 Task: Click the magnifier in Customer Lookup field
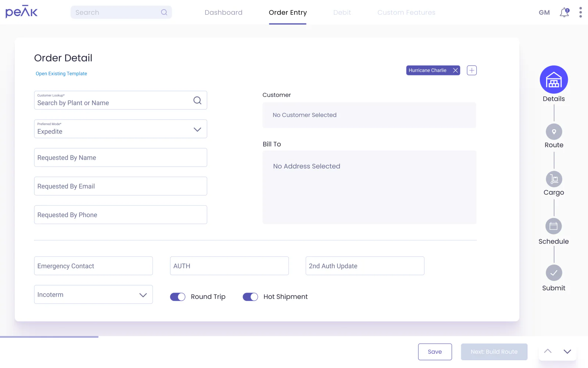pyautogui.click(x=197, y=100)
